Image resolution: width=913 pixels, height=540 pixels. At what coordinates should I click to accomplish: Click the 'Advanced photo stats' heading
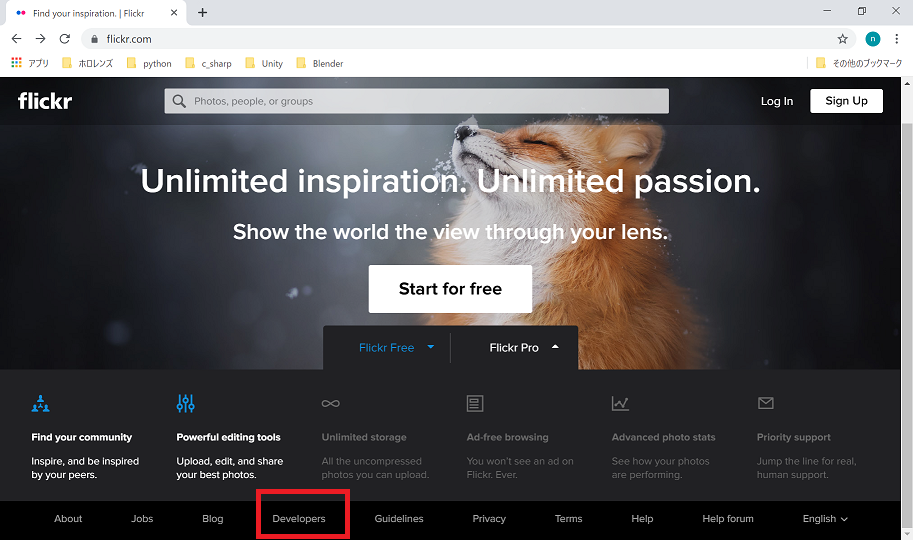663,437
